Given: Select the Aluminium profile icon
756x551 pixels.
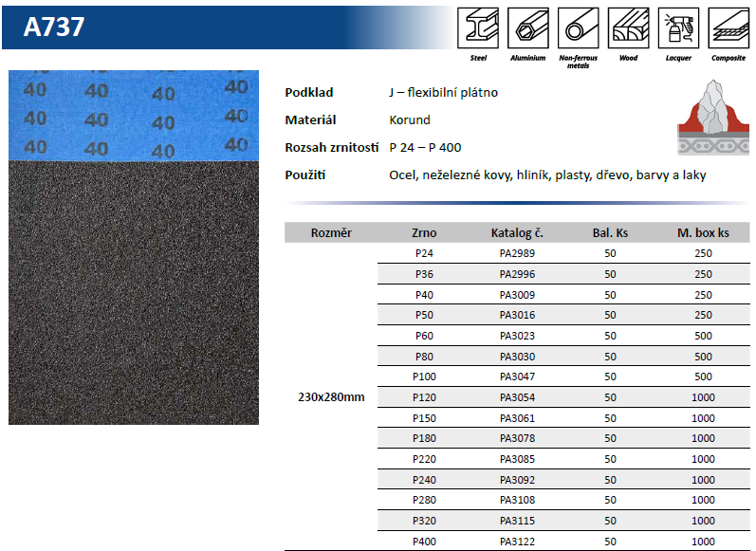Looking at the screenshot, I should (528, 28).
